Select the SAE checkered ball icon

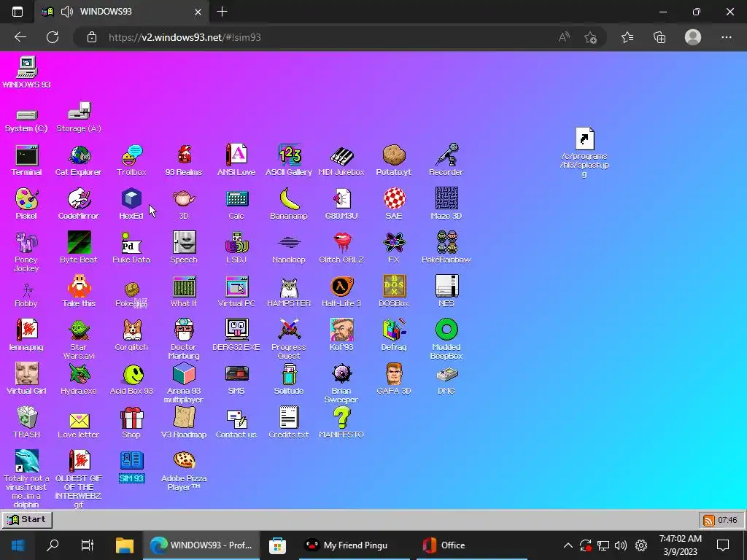click(393, 204)
